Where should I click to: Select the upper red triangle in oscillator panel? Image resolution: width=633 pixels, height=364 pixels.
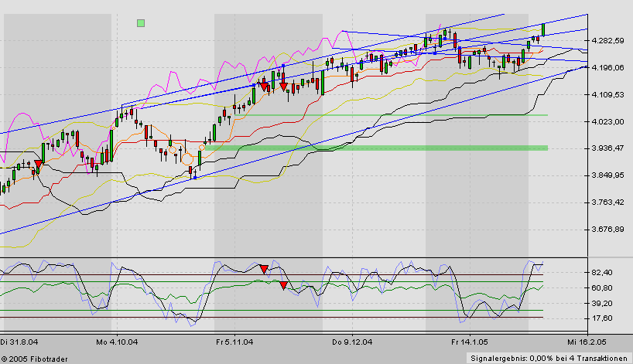[264, 268]
